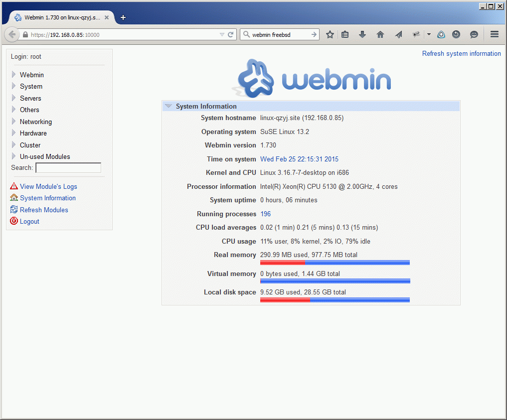The image size is (507, 420).
Task: Open the downloads arrow icon
Action: (362, 34)
